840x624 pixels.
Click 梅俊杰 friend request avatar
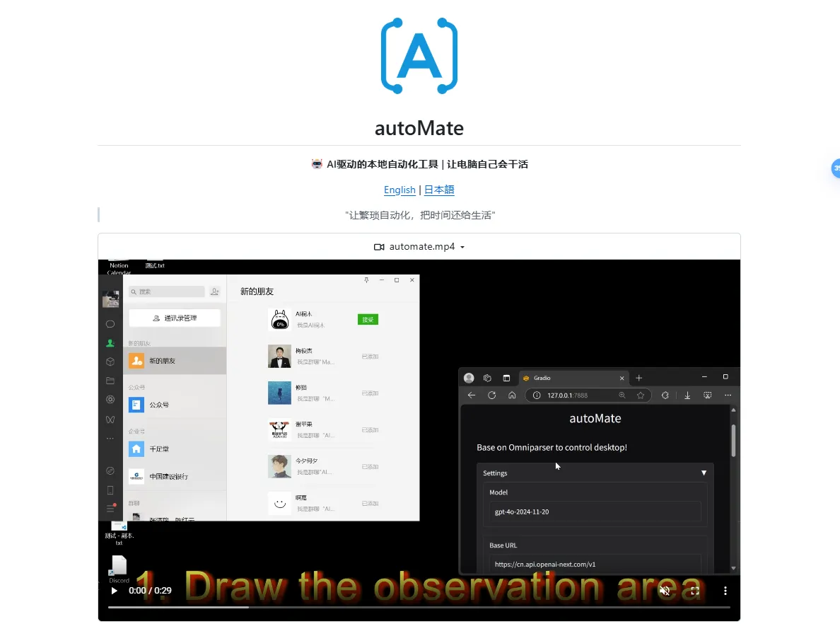click(x=279, y=356)
